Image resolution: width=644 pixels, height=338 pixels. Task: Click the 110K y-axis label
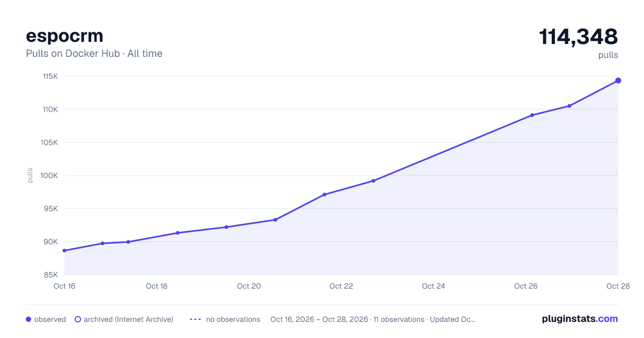coord(50,109)
